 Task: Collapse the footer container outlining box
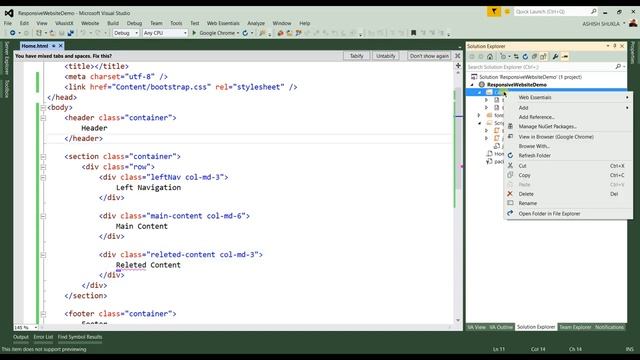(43, 314)
